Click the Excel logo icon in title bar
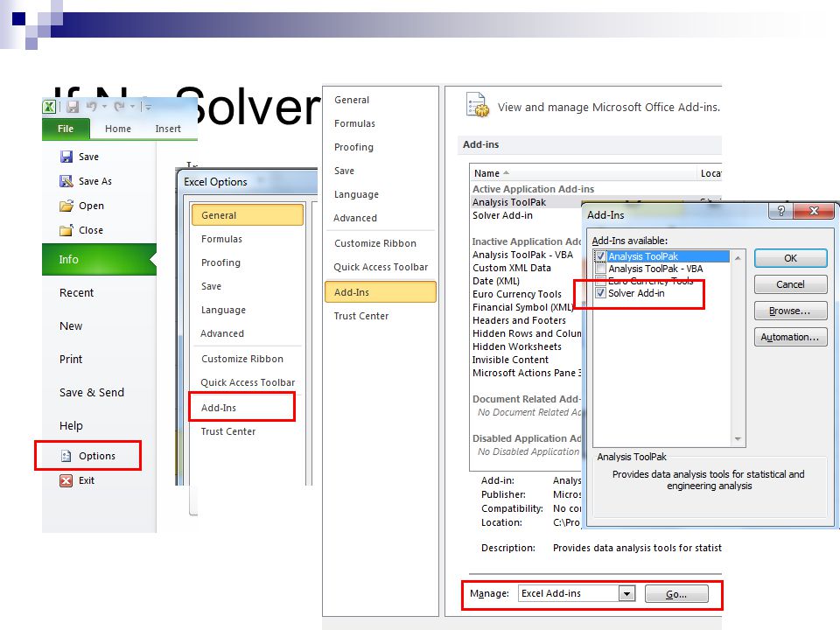Screen dimensions: 840x630 [x=49, y=107]
